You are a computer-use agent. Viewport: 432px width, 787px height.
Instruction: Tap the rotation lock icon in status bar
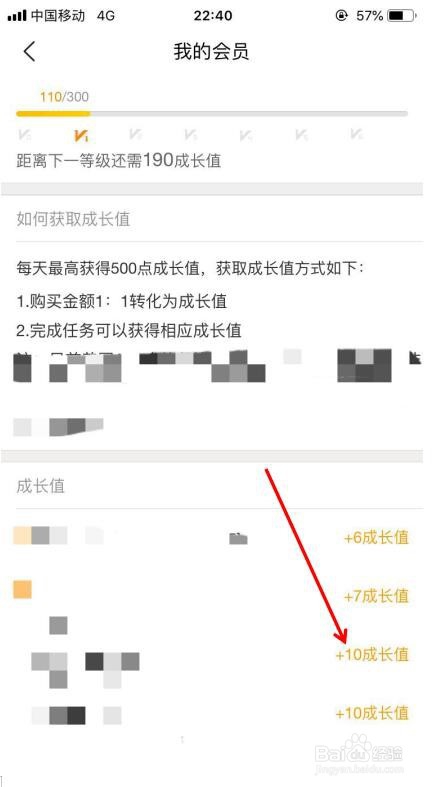342,16
